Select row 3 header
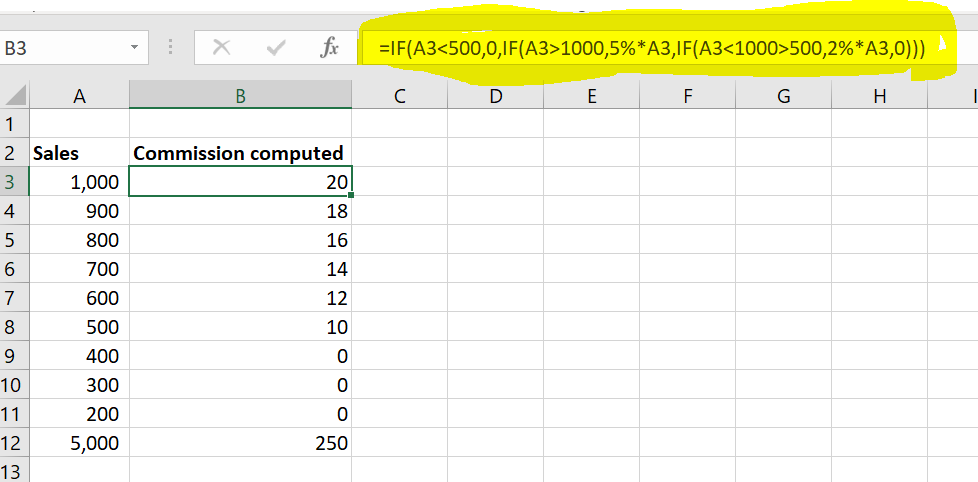Viewport: 978px width, 482px height. (x=14, y=181)
